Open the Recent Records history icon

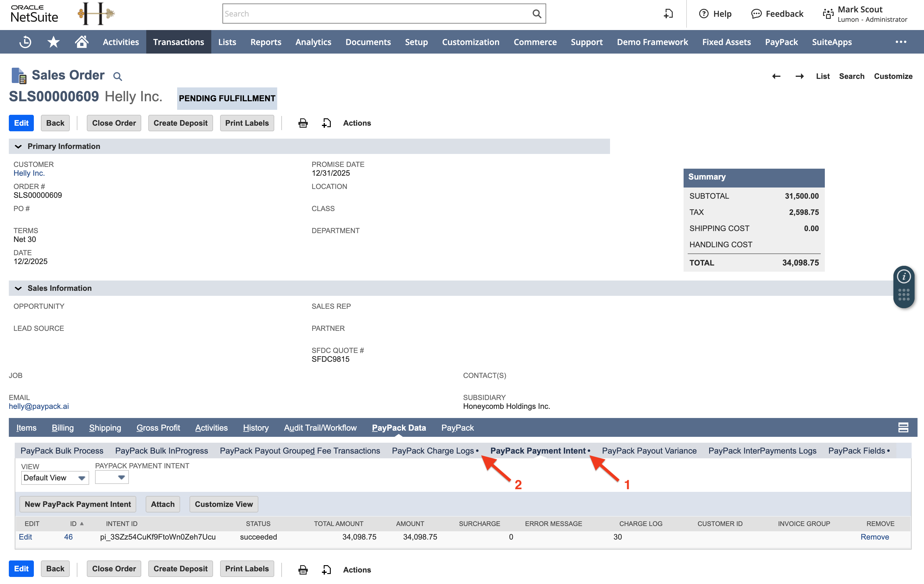(25, 42)
